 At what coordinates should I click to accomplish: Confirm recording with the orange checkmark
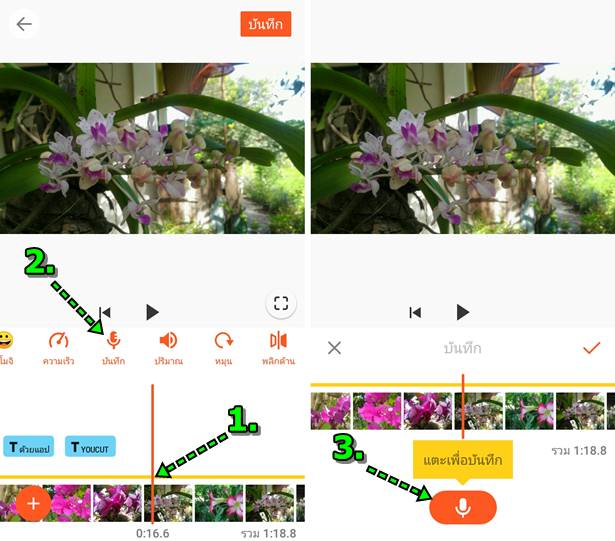(591, 347)
